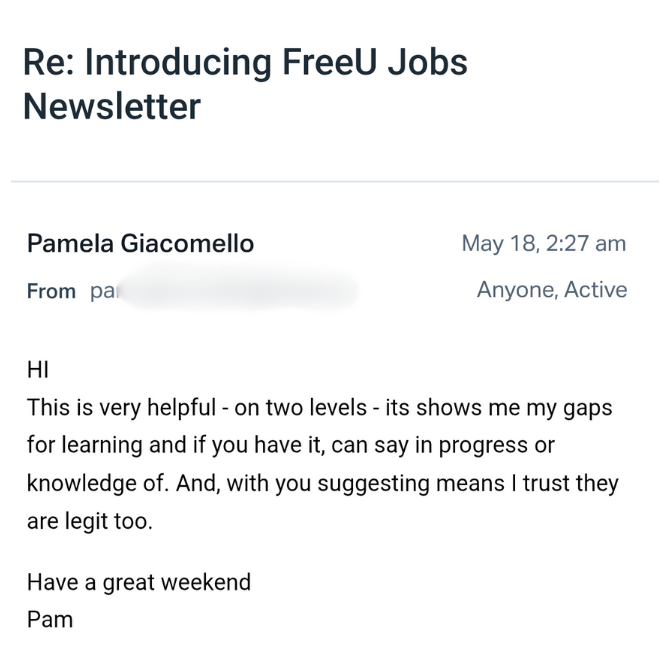The image size is (670, 670).
Task: Click the phrase "This is very helpful"
Action: pos(121,408)
